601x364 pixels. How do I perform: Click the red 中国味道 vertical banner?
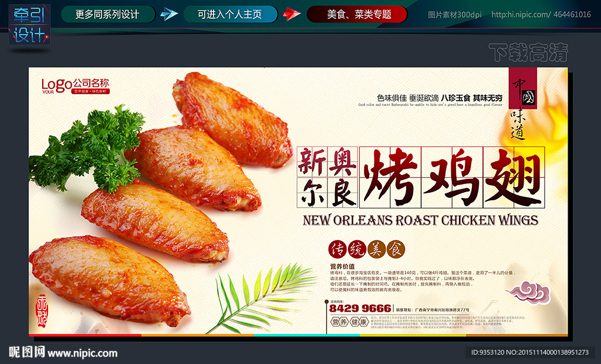[x=523, y=104]
